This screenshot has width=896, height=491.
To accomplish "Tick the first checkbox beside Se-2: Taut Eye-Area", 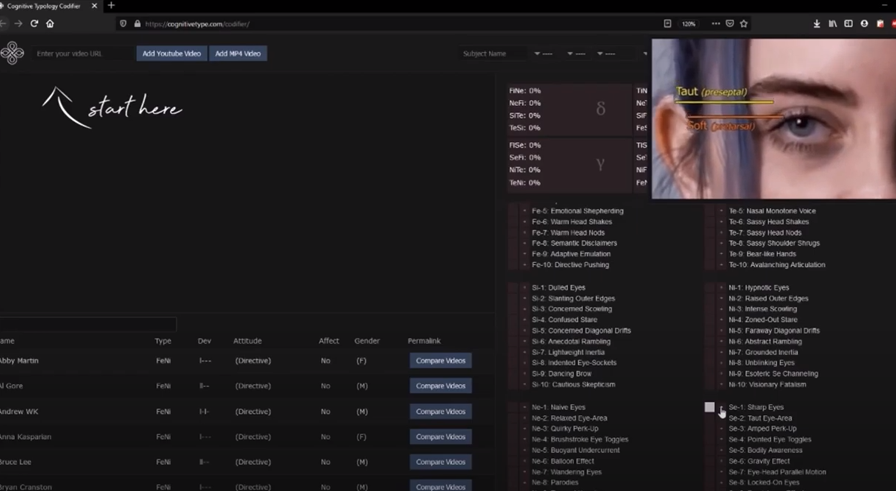I will 710,418.
